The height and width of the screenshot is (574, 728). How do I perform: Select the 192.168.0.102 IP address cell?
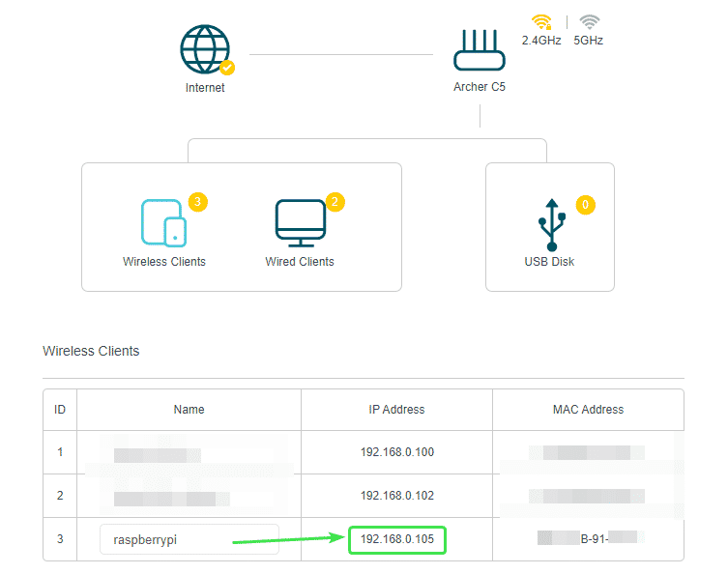click(396, 496)
